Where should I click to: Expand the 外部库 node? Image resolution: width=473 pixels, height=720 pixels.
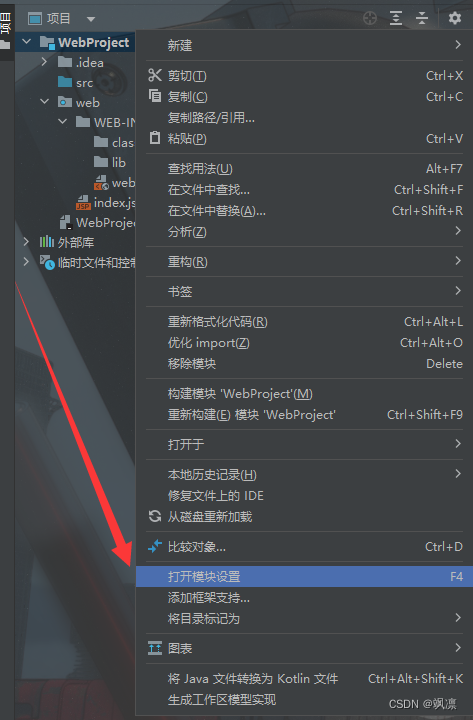click(x=26, y=242)
